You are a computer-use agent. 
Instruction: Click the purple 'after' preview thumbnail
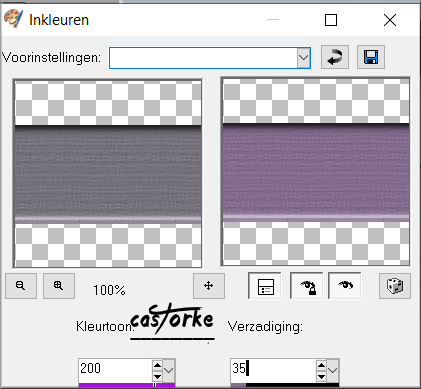316,172
